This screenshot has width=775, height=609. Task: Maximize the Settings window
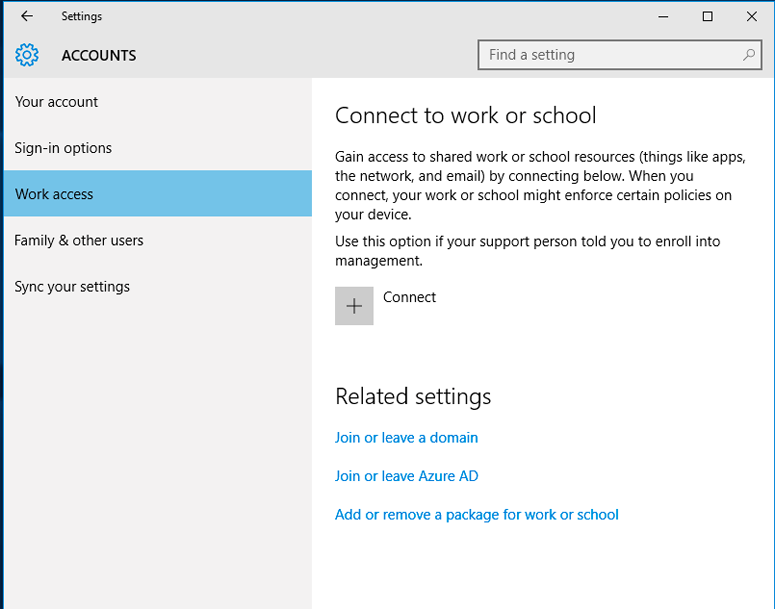click(707, 16)
